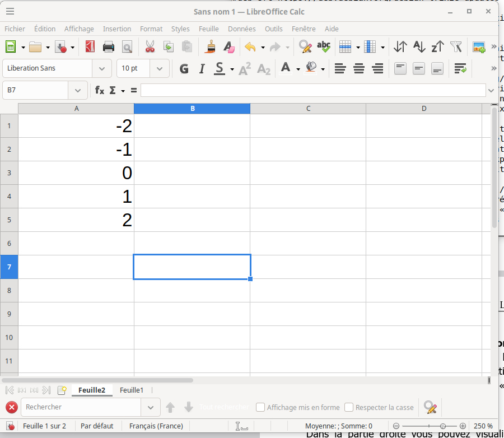
Task: Click the AutoFilter funnel icon
Action: (x=456, y=47)
